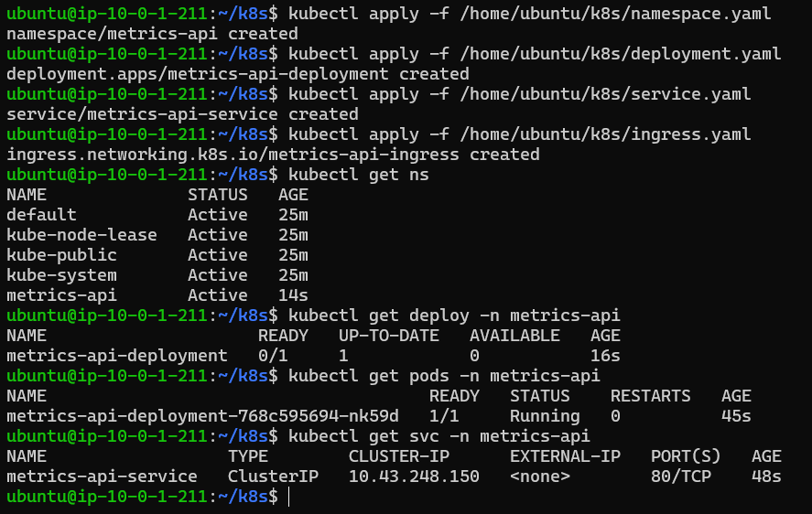Viewport: 812px width, 514px height.
Task: Click the EXTERNAL-IP column header
Action: (565, 456)
